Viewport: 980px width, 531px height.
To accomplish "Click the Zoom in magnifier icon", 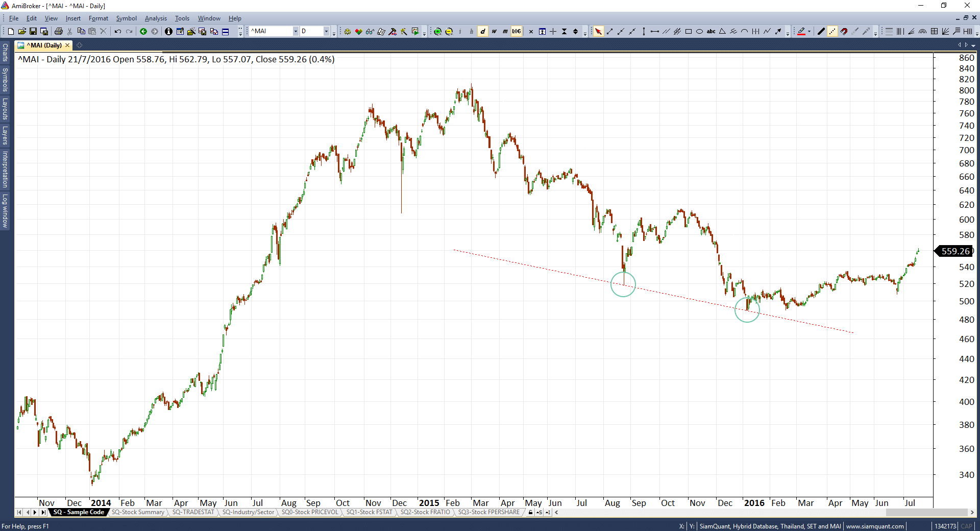I will 437,32.
